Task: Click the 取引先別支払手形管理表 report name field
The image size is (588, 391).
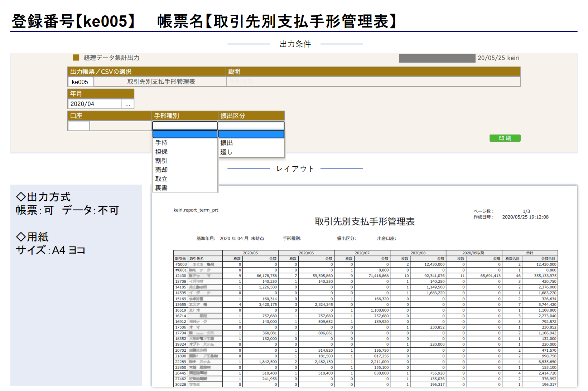Action: (160, 82)
